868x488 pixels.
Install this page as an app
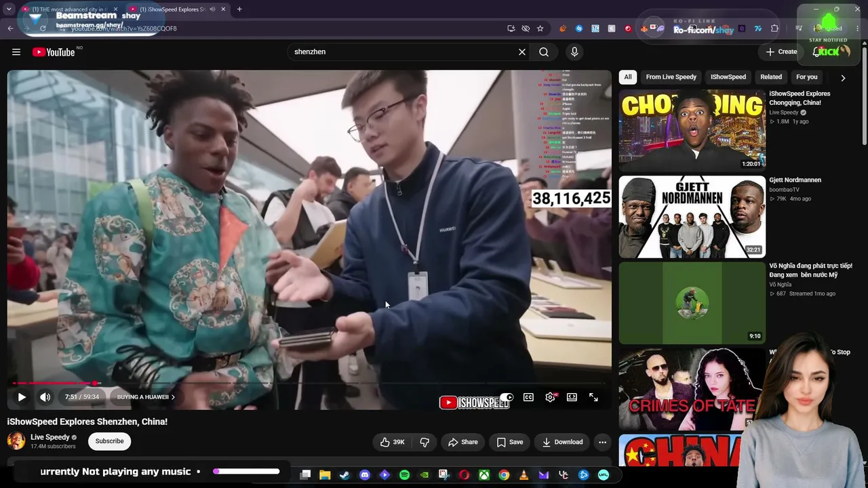point(511,28)
